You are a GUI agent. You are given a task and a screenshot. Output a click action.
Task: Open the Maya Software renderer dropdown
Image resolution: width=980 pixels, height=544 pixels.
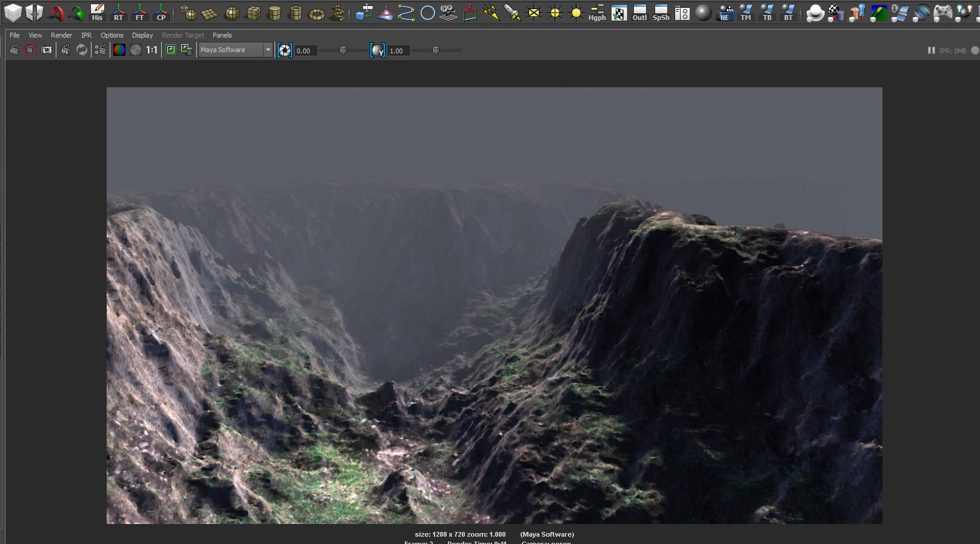pyautogui.click(x=236, y=50)
